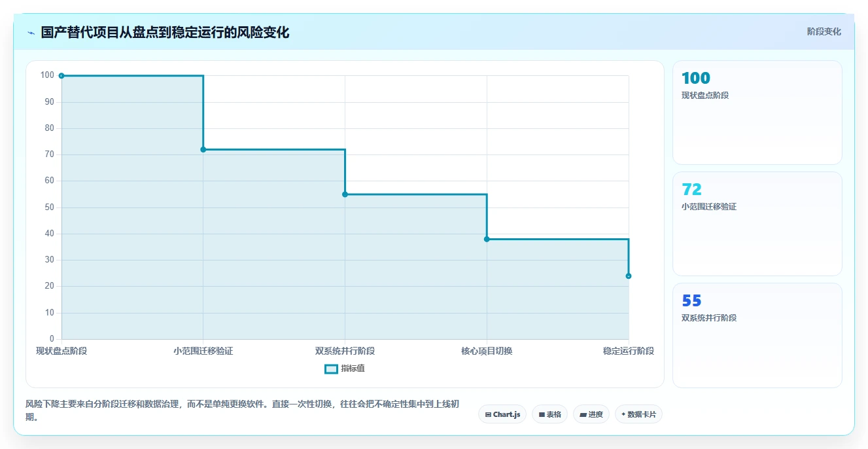Click the data point at 小范围迁移验证 (72)
The height and width of the screenshot is (449, 868).
pyautogui.click(x=203, y=150)
